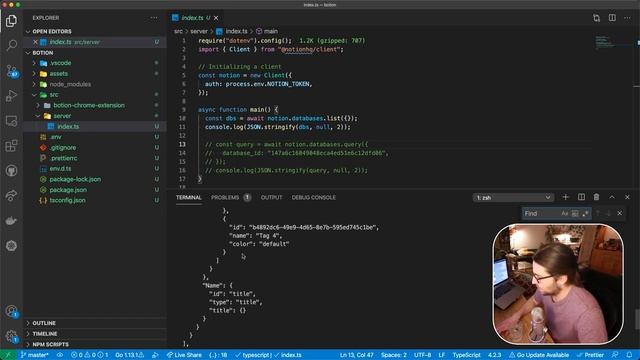Open Docker view in activity bar
Viewport: 640px width, 360px height.
tap(11, 220)
